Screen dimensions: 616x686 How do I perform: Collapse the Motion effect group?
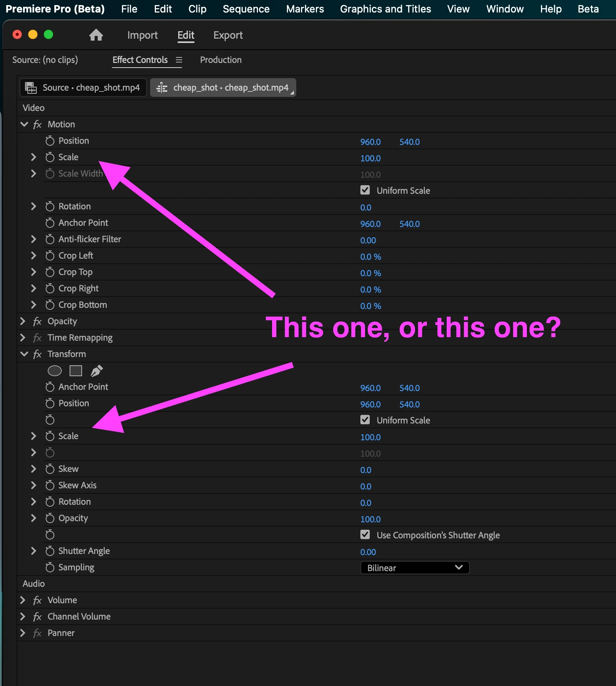(24, 124)
